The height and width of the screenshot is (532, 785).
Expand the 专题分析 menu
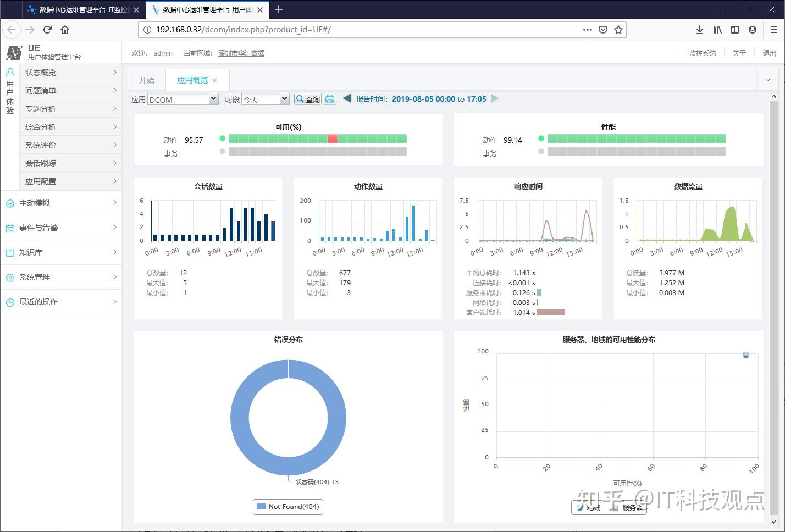click(x=70, y=109)
